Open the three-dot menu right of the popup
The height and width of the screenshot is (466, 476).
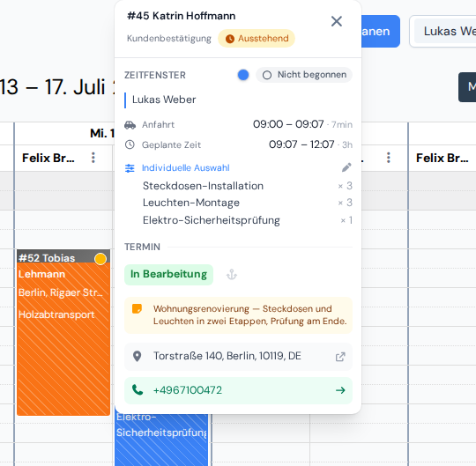coord(388,158)
